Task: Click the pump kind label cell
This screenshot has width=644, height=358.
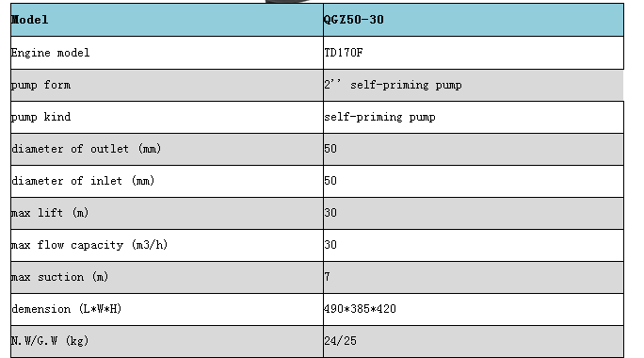Action: point(167,117)
